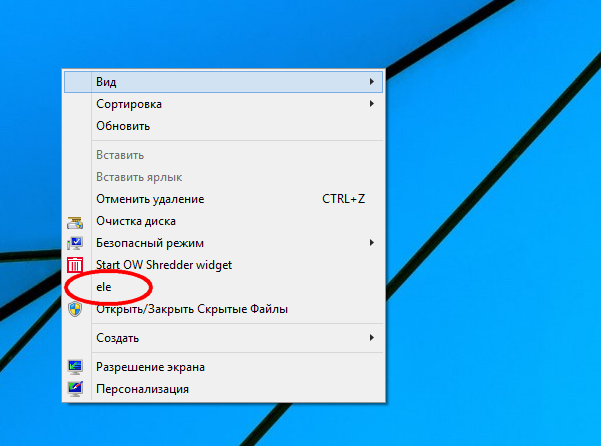Click the disk cleanup icon beside Очистка диска
This screenshot has width=601, height=446.
pyautogui.click(x=75, y=222)
